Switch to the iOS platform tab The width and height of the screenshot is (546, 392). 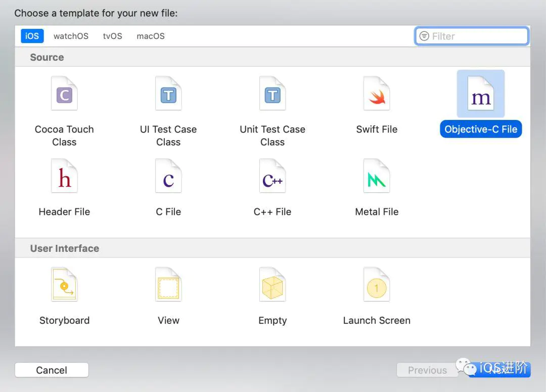(x=32, y=36)
